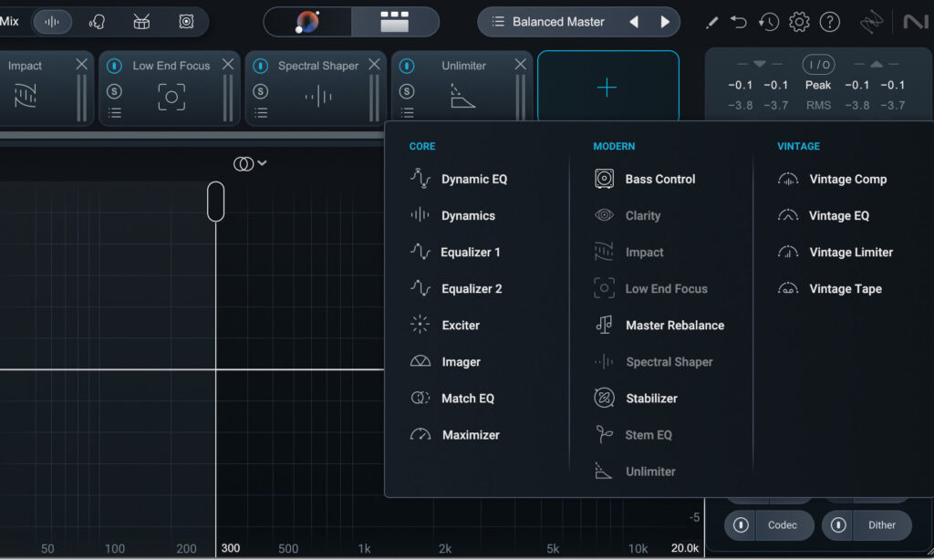Add Dynamics module from Core list
Viewport: 934px width, 560px height.
[x=453, y=215]
